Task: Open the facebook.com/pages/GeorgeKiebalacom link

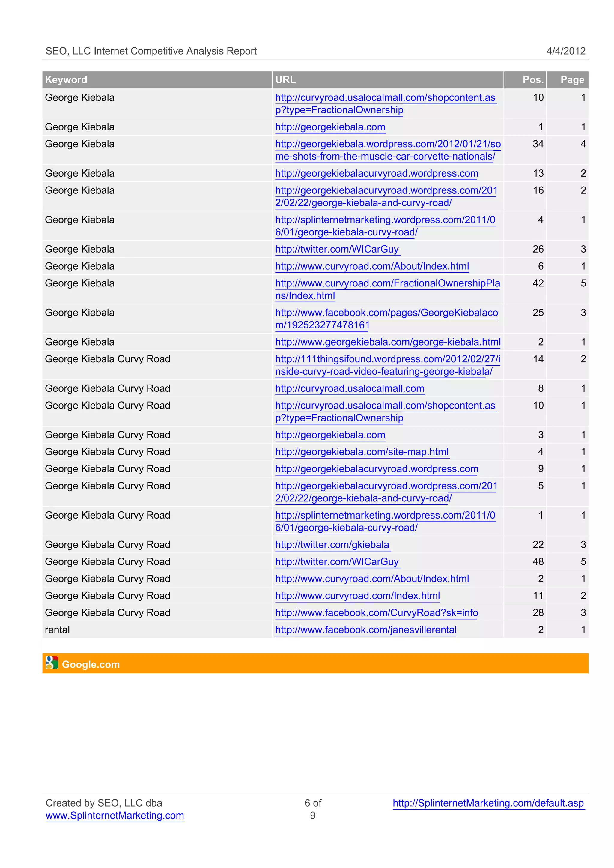Action: pyautogui.click(x=386, y=319)
